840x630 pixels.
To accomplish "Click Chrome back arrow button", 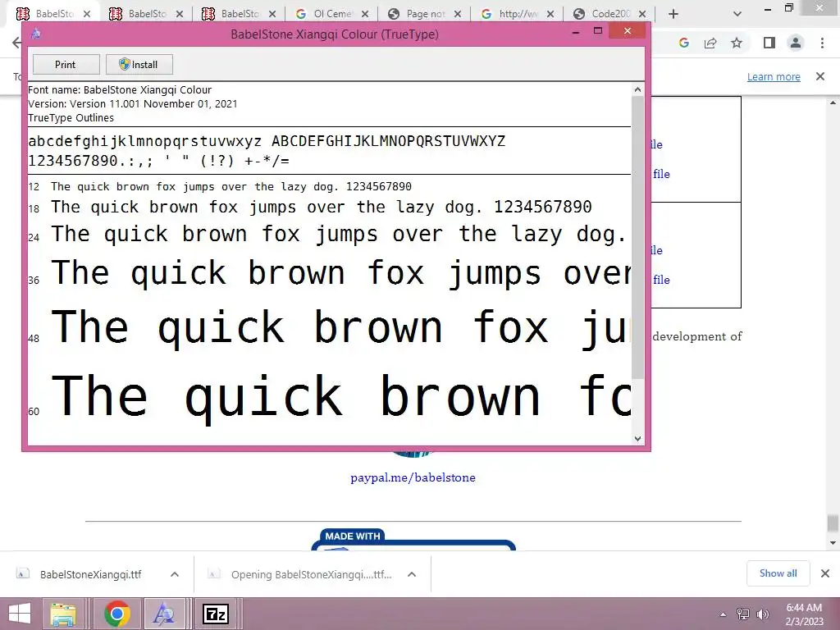I will [x=16, y=43].
